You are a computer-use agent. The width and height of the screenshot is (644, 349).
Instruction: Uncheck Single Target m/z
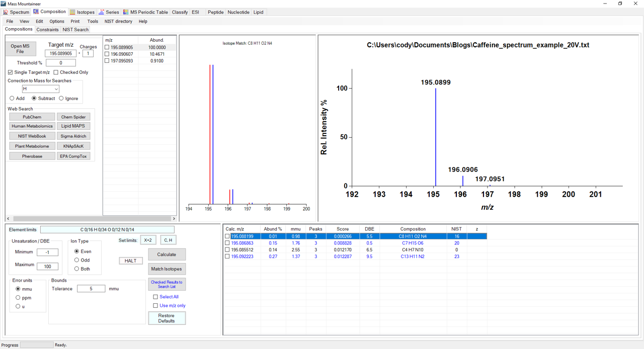11,72
